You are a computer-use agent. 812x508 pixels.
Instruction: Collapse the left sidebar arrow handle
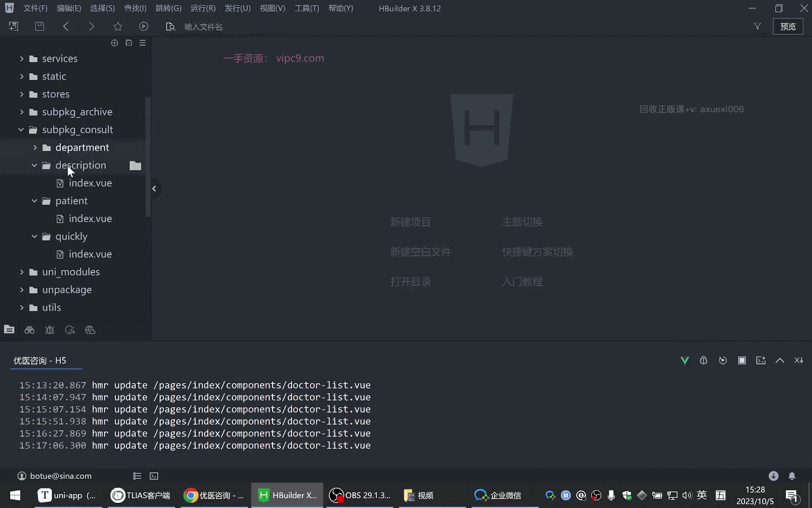(x=154, y=188)
